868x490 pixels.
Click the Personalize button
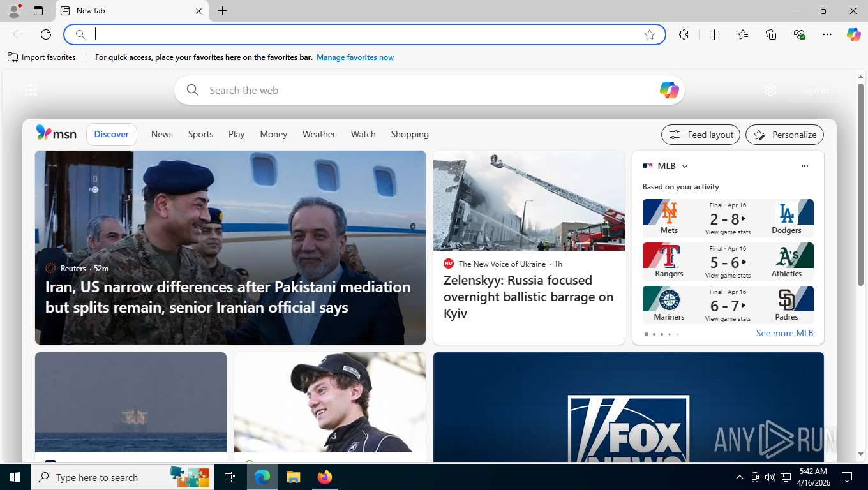point(785,135)
